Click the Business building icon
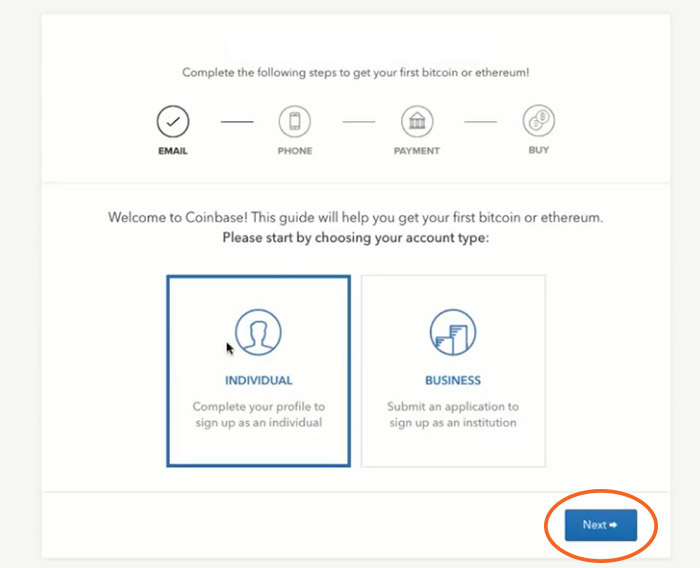This screenshot has width=700, height=568. (x=453, y=332)
